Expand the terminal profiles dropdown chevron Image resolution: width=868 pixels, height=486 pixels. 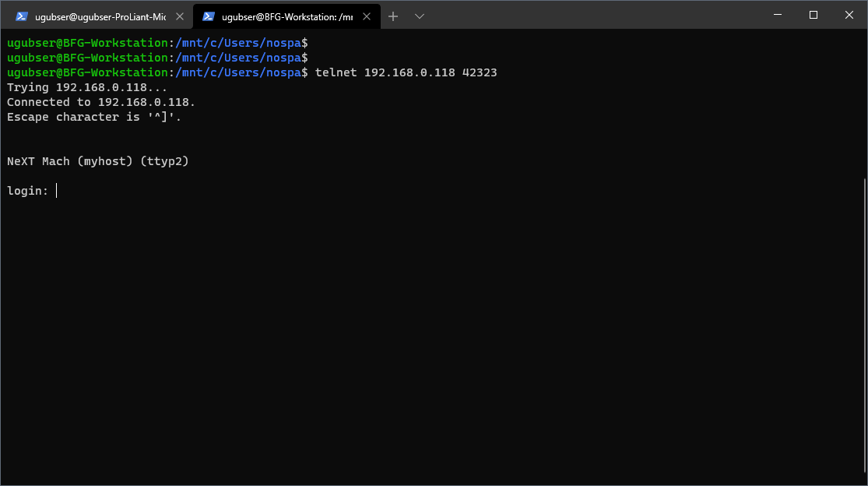coord(420,16)
